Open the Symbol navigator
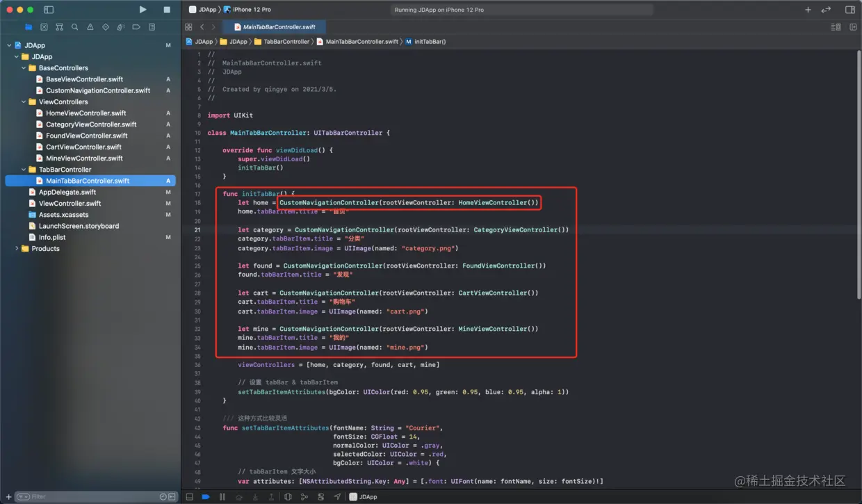Screen dimensions: 862x504 click(x=59, y=27)
